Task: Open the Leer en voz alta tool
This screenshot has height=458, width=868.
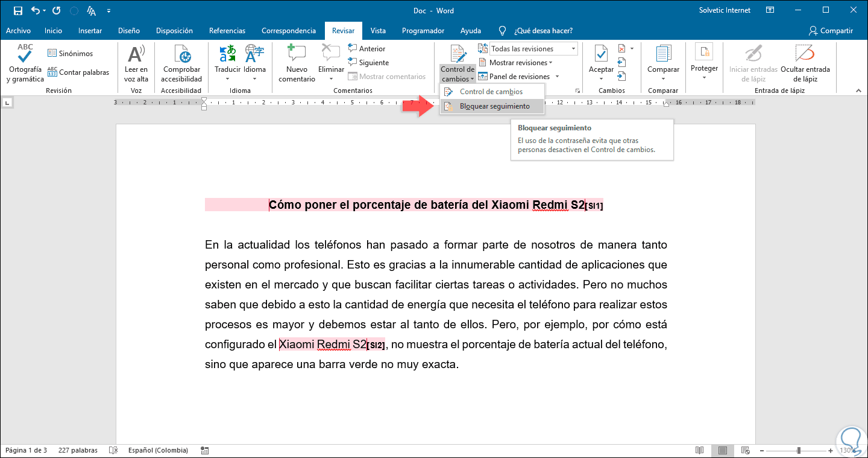Action: coord(136,56)
